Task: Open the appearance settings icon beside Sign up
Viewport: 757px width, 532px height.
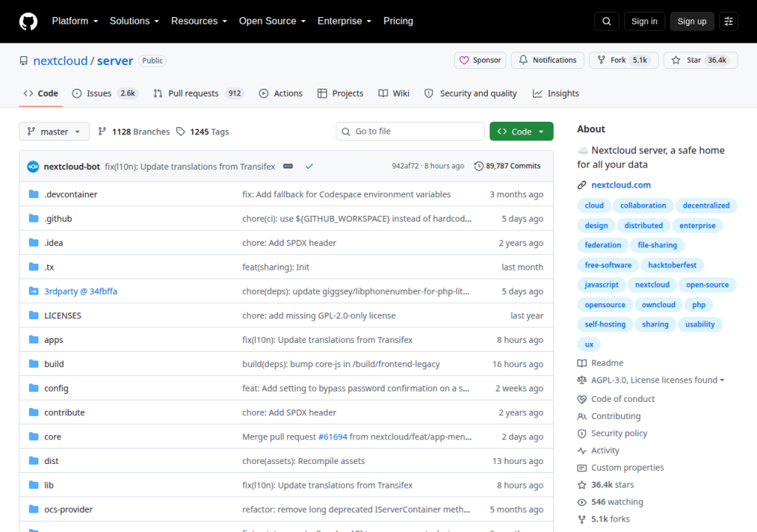Action: pyautogui.click(x=728, y=21)
